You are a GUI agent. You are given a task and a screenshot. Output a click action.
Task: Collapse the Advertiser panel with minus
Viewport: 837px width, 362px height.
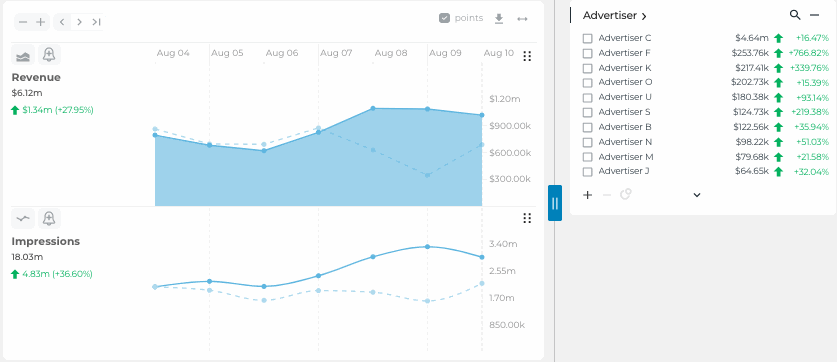(814, 15)
